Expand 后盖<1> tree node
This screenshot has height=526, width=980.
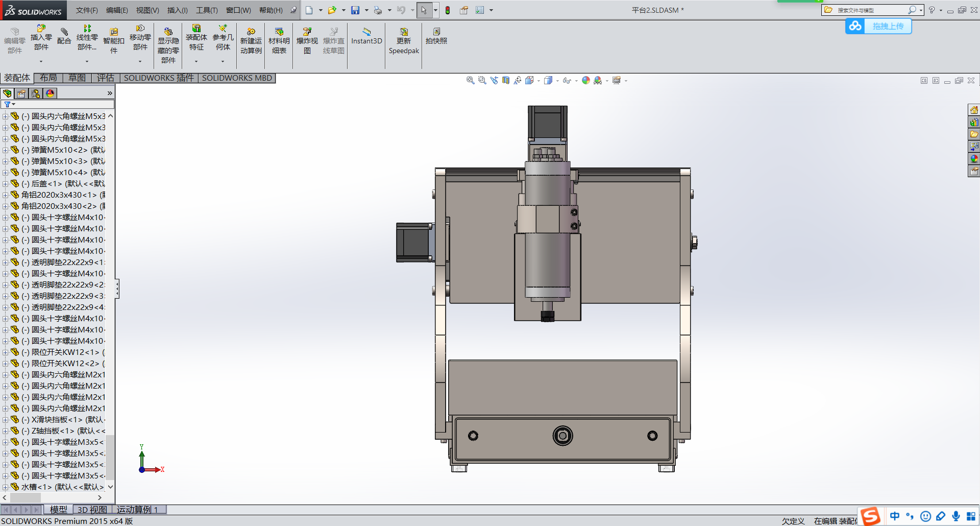(x=5, y=184)
